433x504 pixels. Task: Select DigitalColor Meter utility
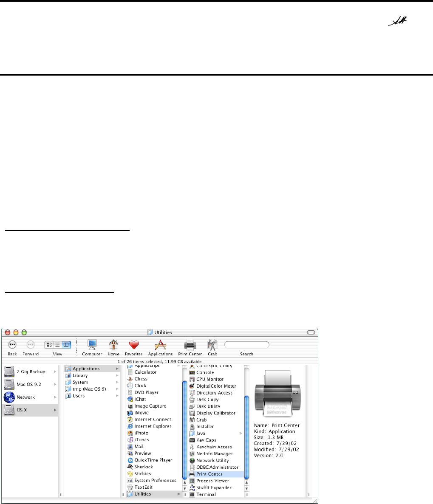point(216,386)
